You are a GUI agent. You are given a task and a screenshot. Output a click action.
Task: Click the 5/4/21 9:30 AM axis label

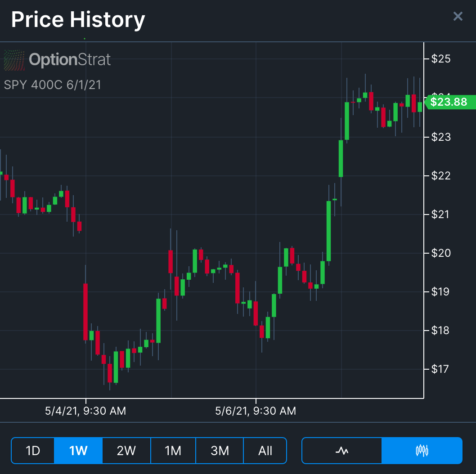(85, 411)
